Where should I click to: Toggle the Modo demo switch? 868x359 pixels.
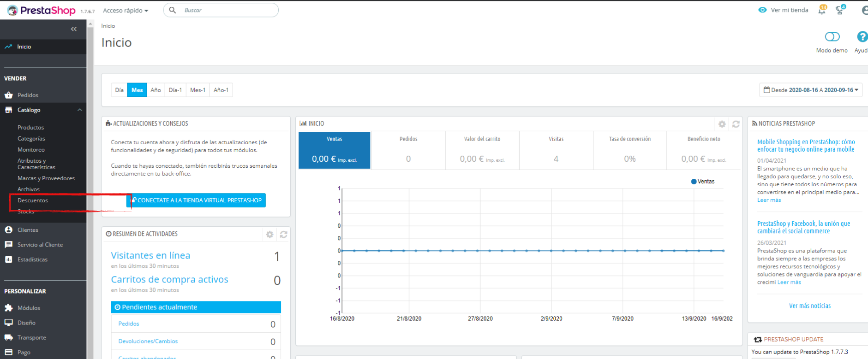(x=832, y=36)
